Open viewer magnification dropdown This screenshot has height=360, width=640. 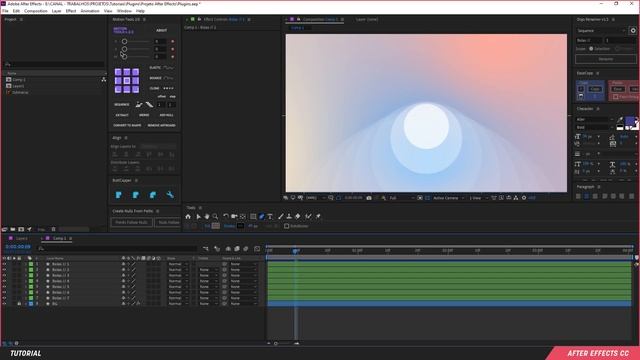click(x=316, y=198)
